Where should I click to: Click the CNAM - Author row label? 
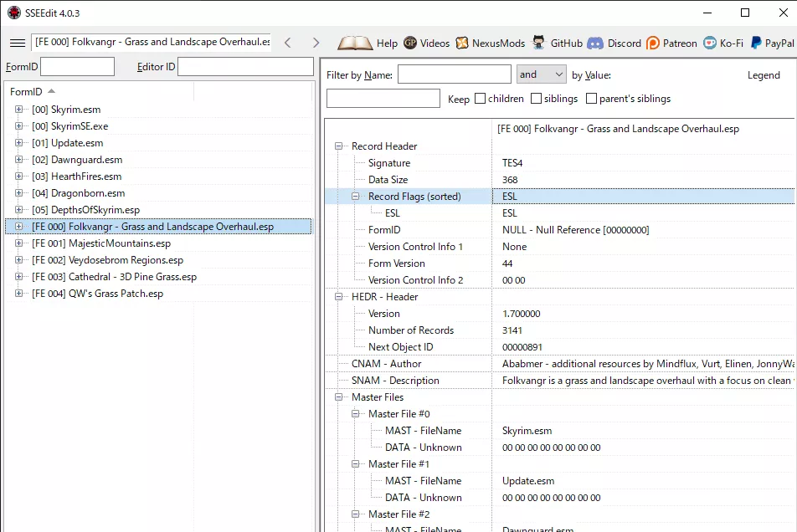point(386,364)
